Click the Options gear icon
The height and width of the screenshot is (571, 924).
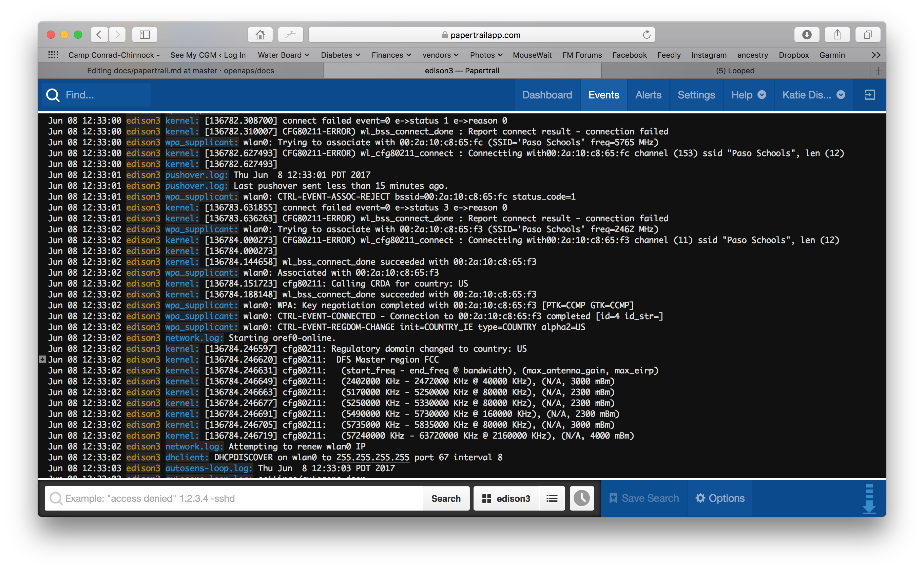pos(700,498)
